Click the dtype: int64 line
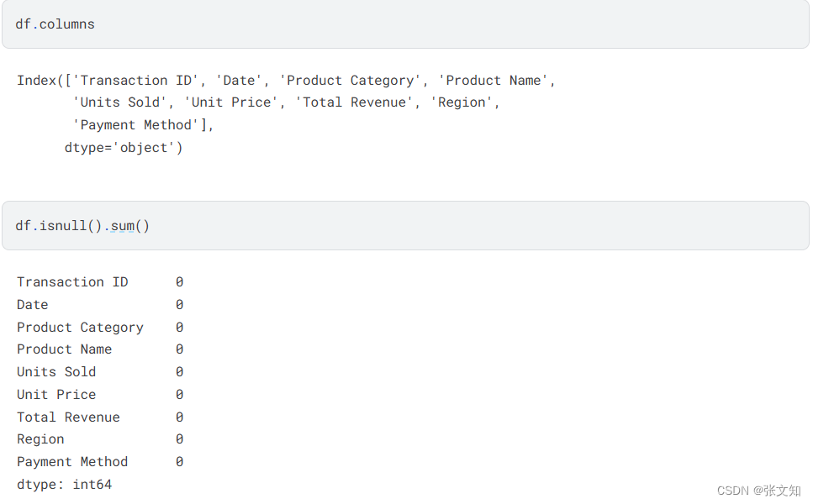This screenshot has width=813, height=504. pos(64,484)
